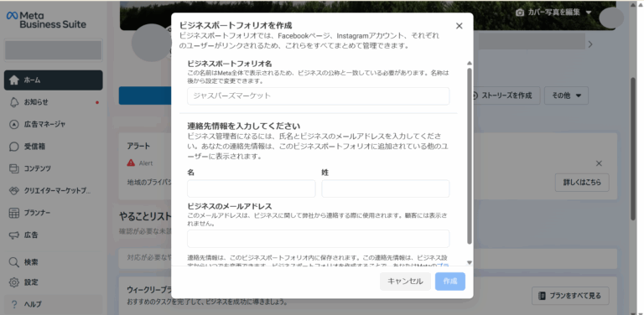The image size is (644, 315).
Task: Expand the カバー写真を編集 dropdown arrow
Action: click(589, 13)
